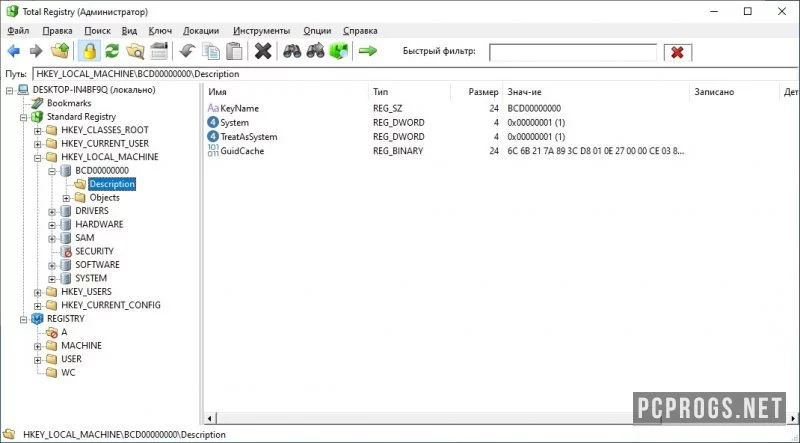Select the WC key under REGISTRY
The height and width of the screenshot is (443, 800).
pyautogui.click(x=68, y=373)
